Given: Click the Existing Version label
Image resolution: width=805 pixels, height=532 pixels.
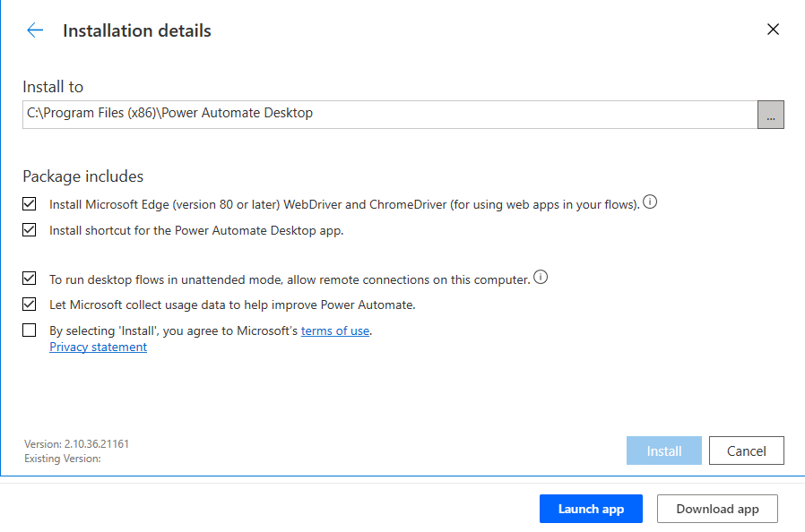Looking at the screenshot, I should 63,459.
